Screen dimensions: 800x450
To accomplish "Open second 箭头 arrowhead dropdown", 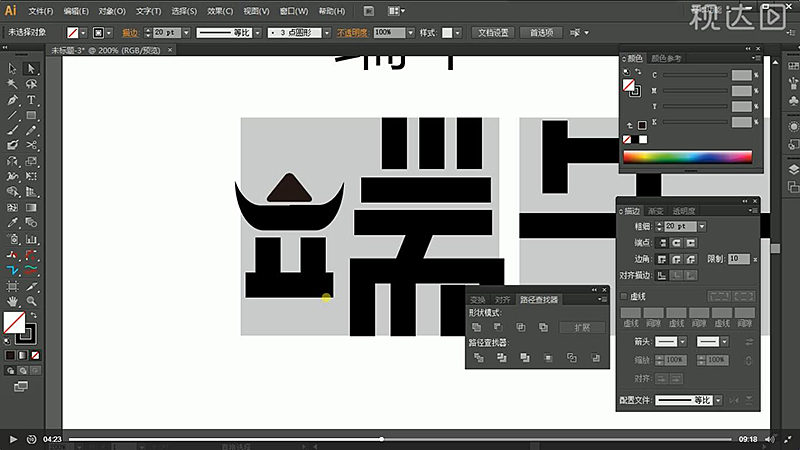I will tap(724, 341).
